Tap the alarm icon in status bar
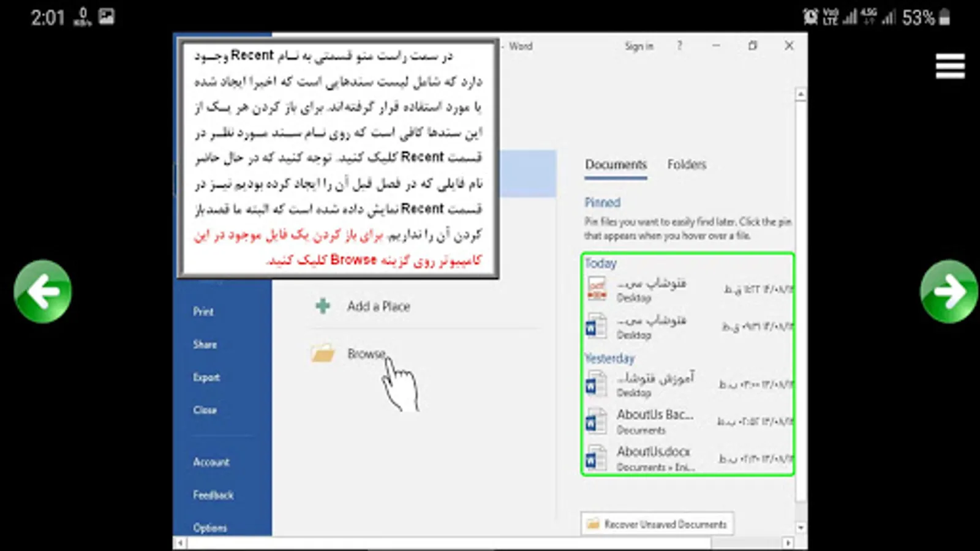The height and width of the screenshot is (551, 980). tap(810, 17)
